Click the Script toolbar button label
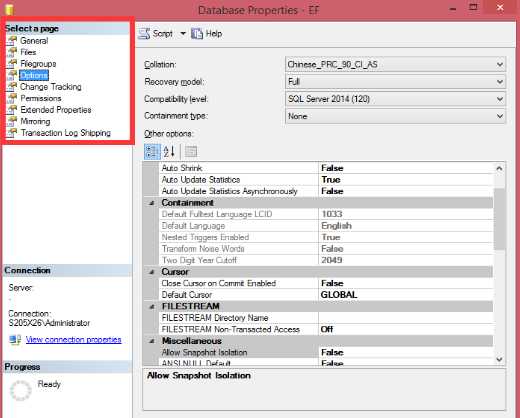The image size is (520, 418). pyautogui.click(x=162, y=34)
